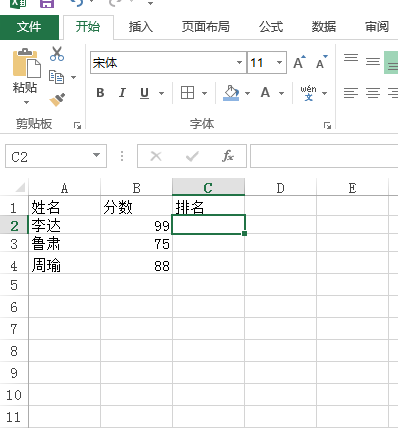Select cell with score 99
Viewport: 398px width, 428px height.
136,225
